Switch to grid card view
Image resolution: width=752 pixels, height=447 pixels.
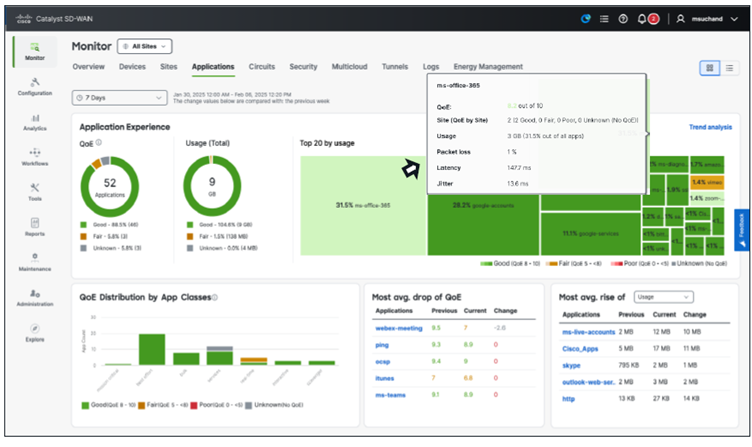tap(710, 68)
